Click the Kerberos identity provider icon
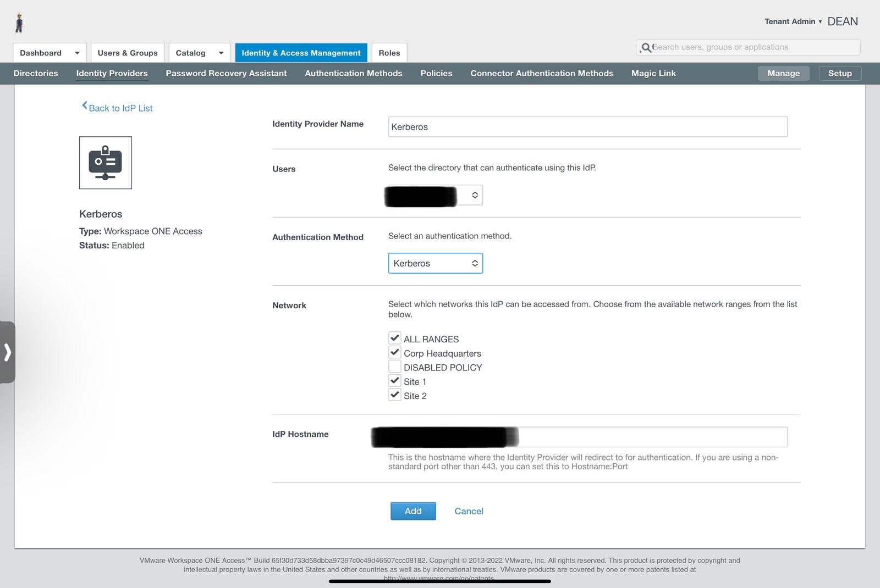The width and height of the screenshot is (880, 588). pos(106,163)
